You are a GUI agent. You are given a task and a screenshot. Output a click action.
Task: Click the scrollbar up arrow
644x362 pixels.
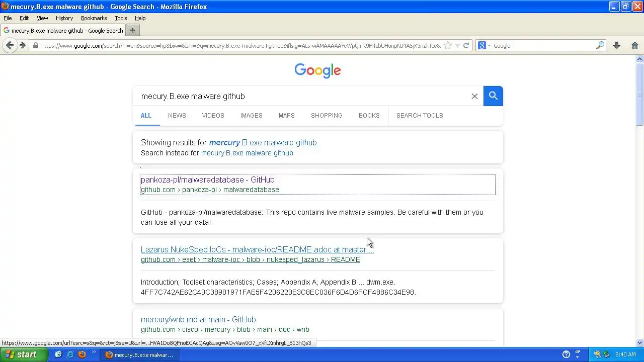click(x=640, y=59)
